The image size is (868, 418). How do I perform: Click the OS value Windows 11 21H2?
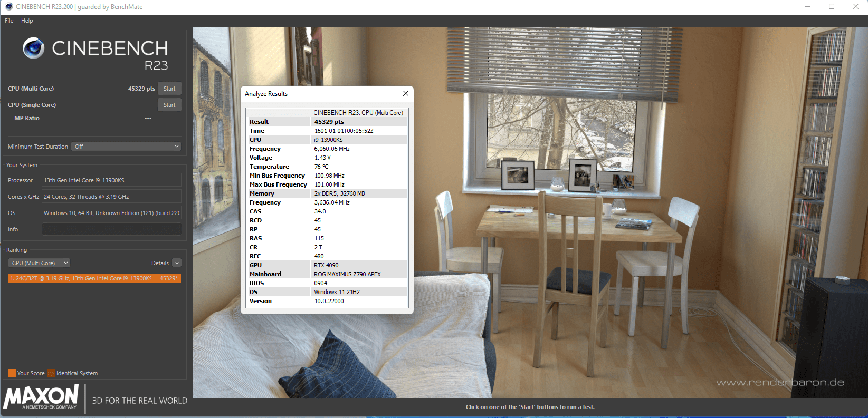[x=337, y=292]
